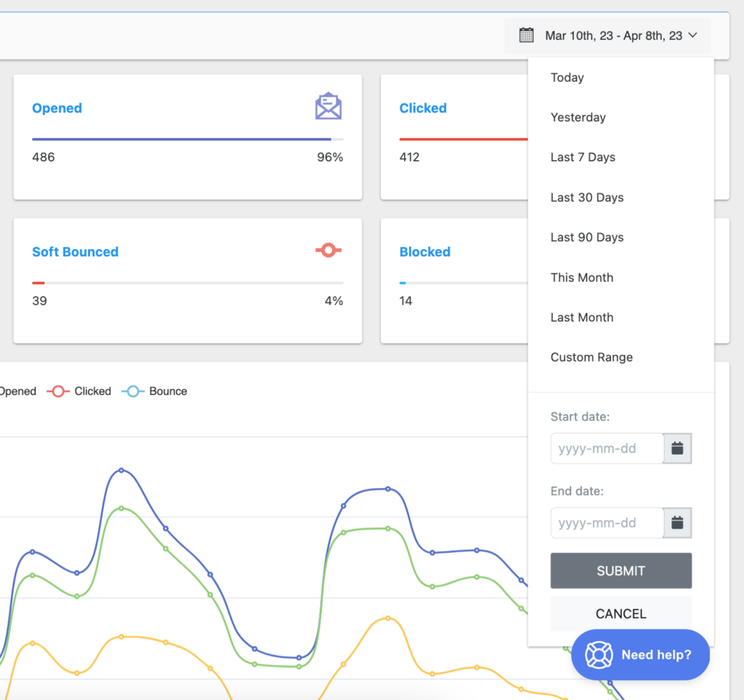Click the blue line's highest peak data point
This screenshot has height=700, width=744.
coord(121,471)
